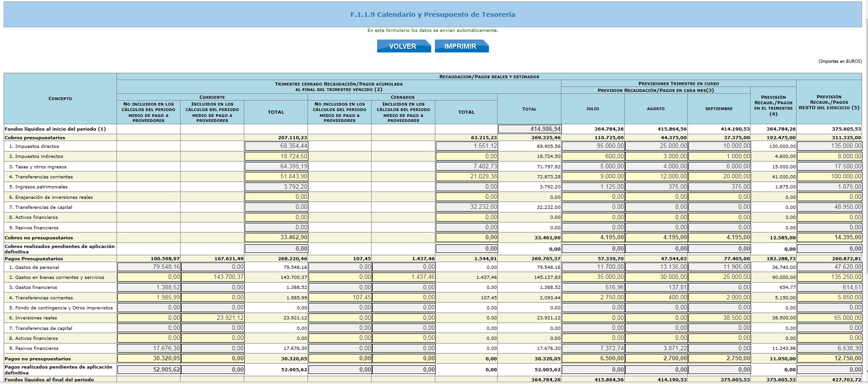This screenshot has height=384, width=868.
Task: Edit Gastos de personal Julio field 11.700,00
Action: click(x=593, y=267)
